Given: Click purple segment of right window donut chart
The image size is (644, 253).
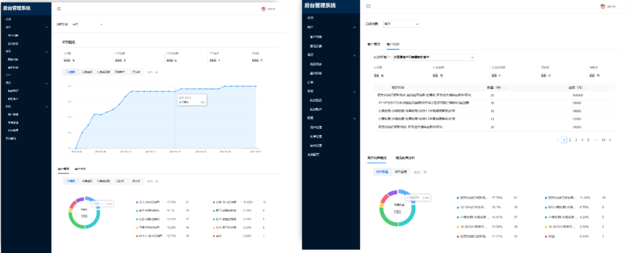Looking at the screenshot, I should [392, 193].
